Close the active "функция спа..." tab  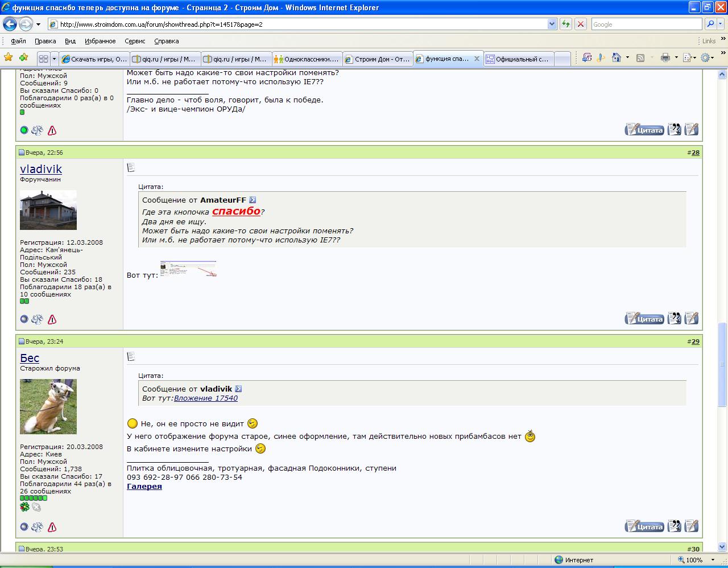click(477, 59)
